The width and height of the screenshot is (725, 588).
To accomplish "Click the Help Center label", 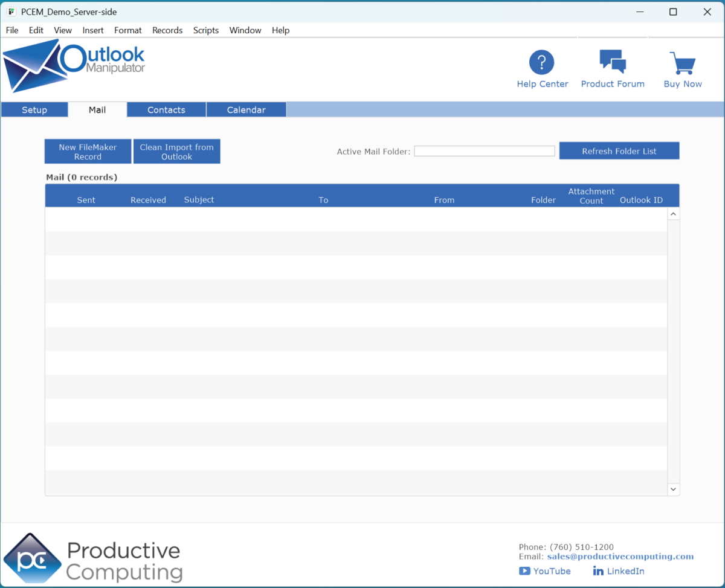I will point(543,84).
